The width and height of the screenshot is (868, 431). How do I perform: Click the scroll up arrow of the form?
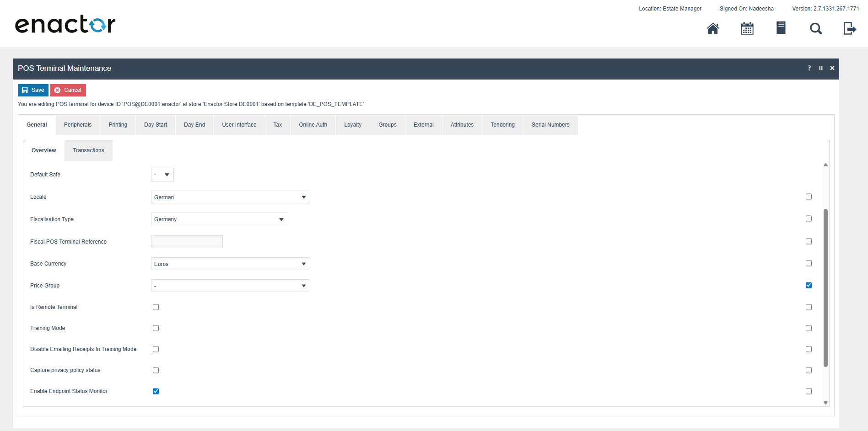point(825,165)
